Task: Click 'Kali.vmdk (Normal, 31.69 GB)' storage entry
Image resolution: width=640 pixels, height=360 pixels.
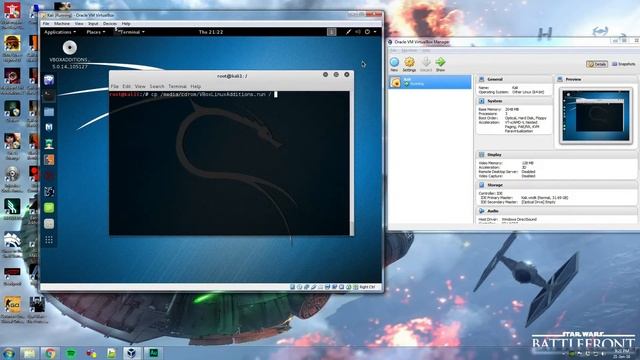Action: click(544, 198)
